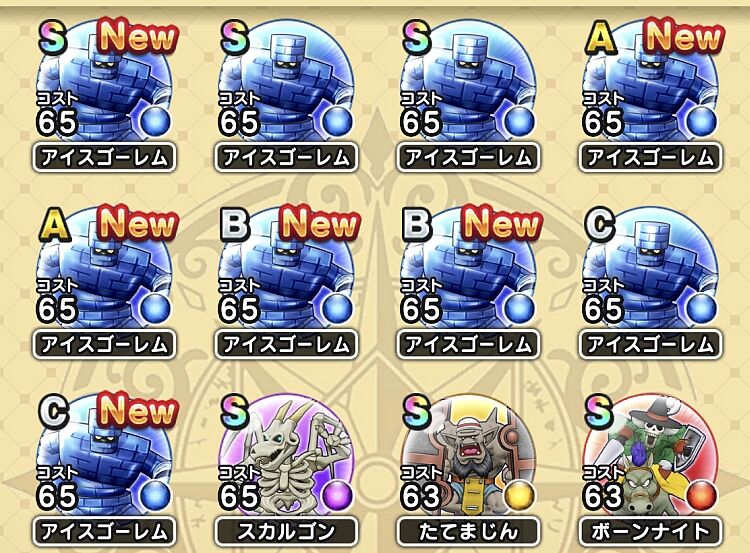Tap the cost 63 number on たてまじん

pos(420,496)
